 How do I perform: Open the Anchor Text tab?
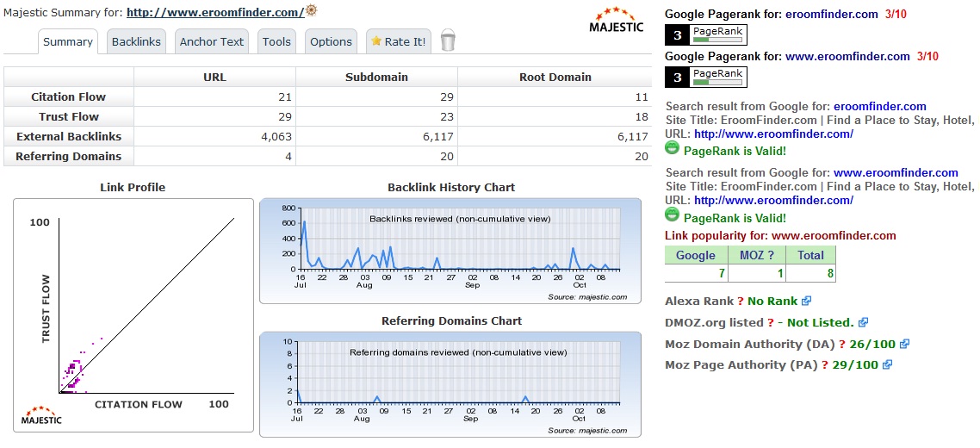(x=212, y=42)
